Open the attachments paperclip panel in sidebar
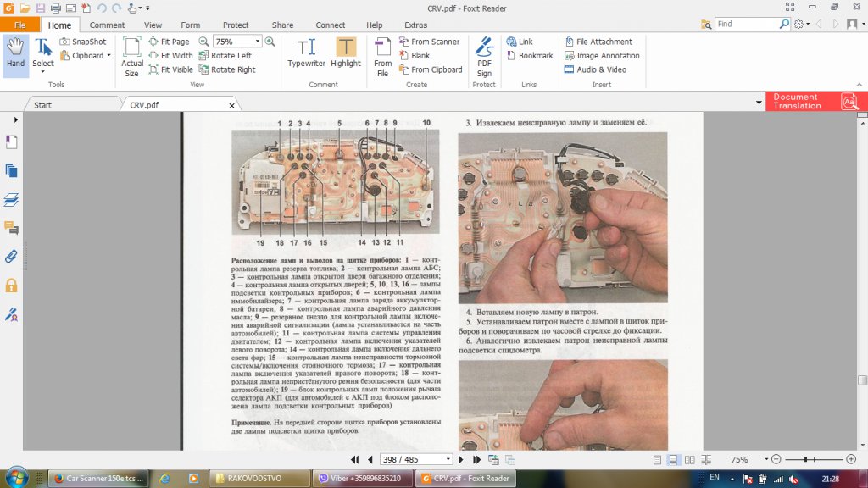Viewport: 868px width, 488px height. click(12, 256)
